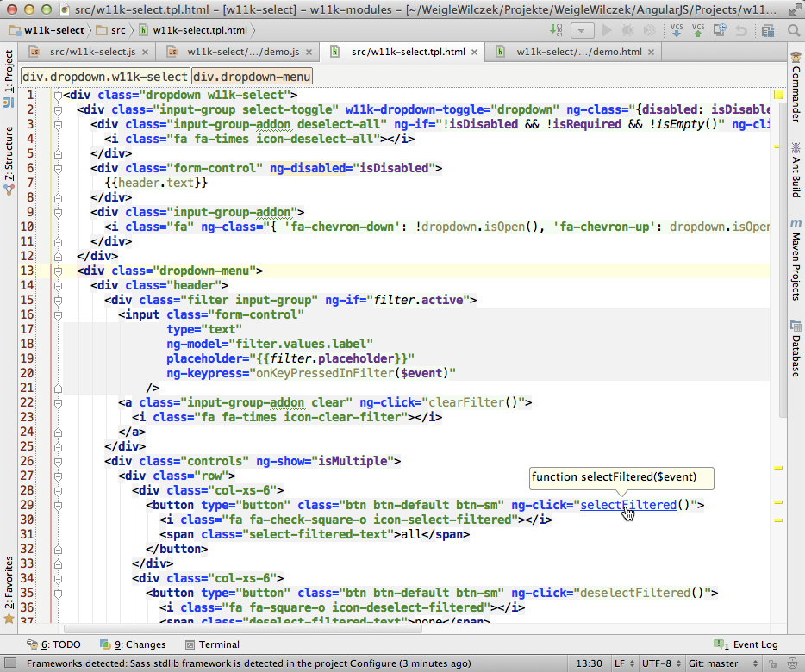Collapse the fold marker on line 16
The image size is (805, 672).
(x=58, y=314)
